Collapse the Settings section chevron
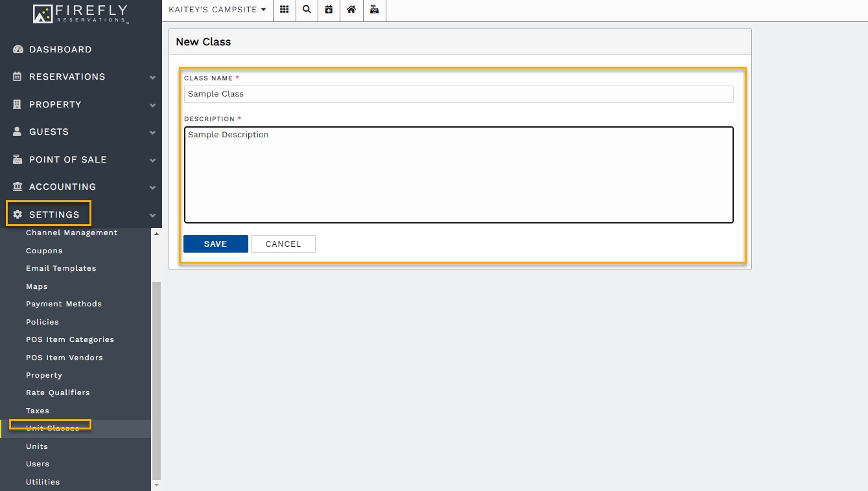 [152, 214]
